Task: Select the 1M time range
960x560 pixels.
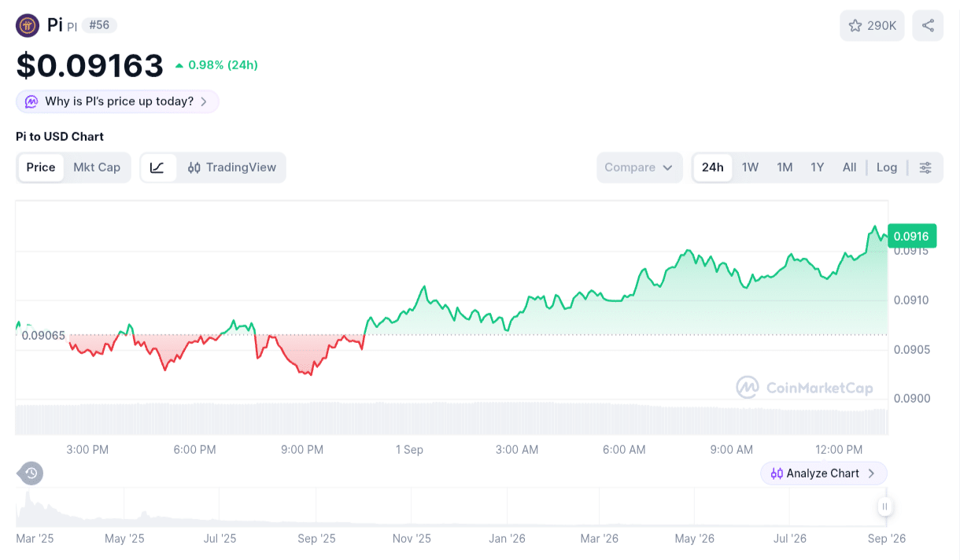Action: click(x=785, y=168)
